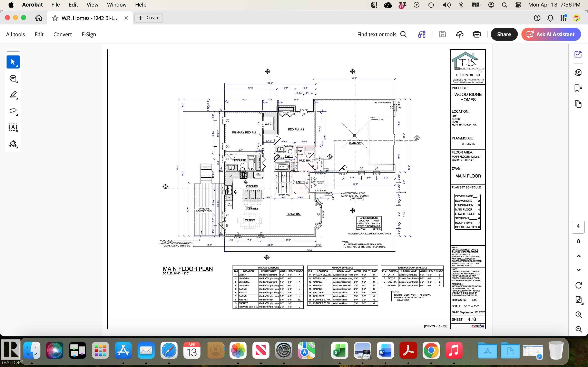
Task: Rotate the page view clockwise
Action: click(x=578, y=285)
